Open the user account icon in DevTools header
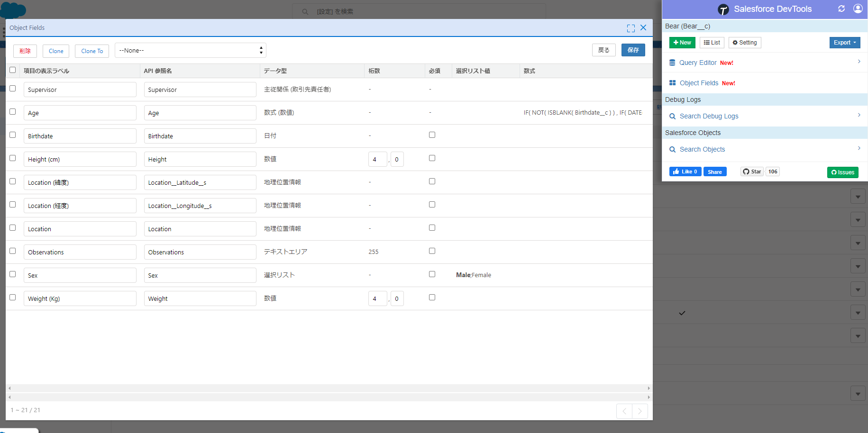The image size is (868, 433). [858, 9]
